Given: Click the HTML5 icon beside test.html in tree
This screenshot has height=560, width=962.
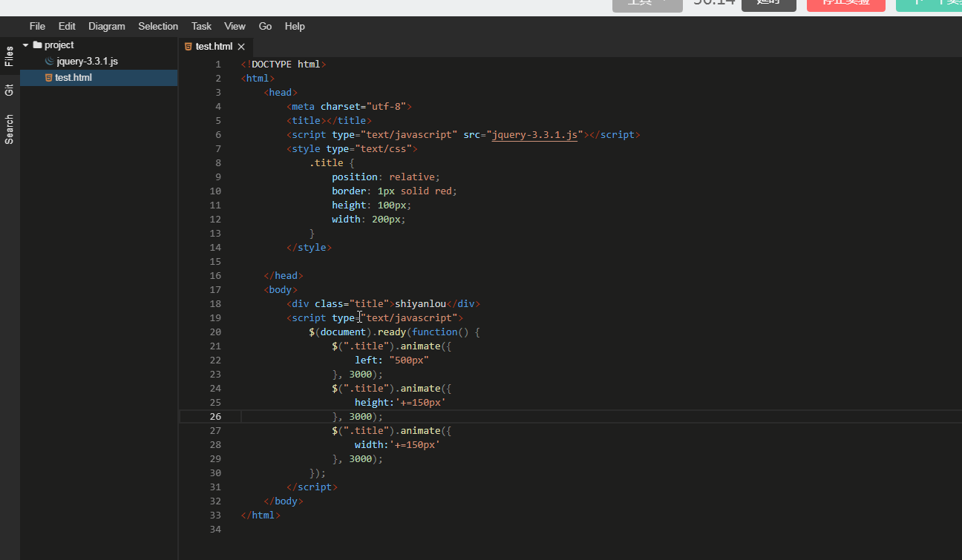Looking at the screenshot, I should click(49, 78).
